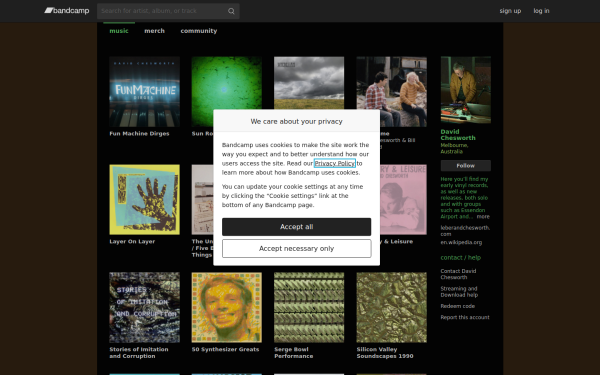Accept all cookies
This screenshot has height=375, width=600.
(297, 227)
